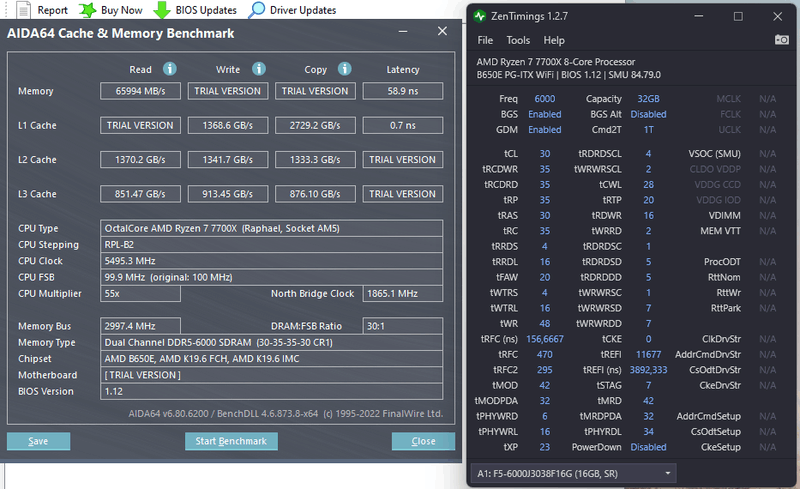800x489 pixels.
Task: Click the L2 Cache Write 1341.7 GB/s field
Action: click(228, 159)
